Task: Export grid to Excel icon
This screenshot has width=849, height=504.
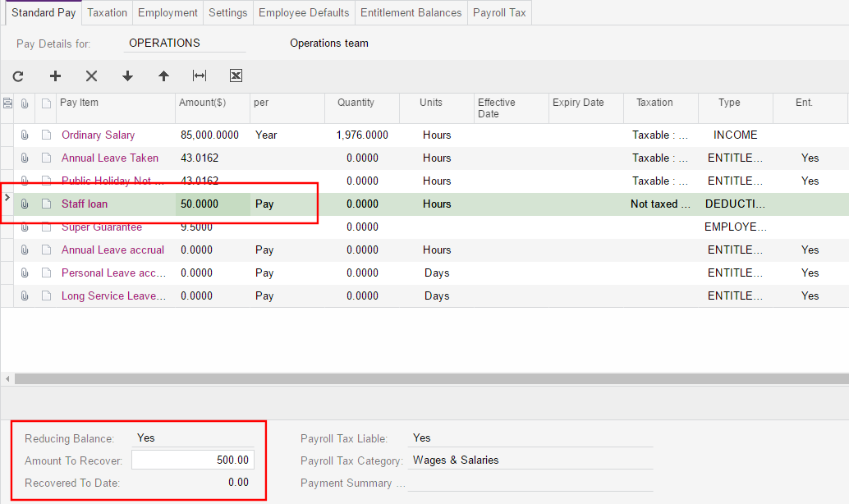Action: (x=236, y=76)
